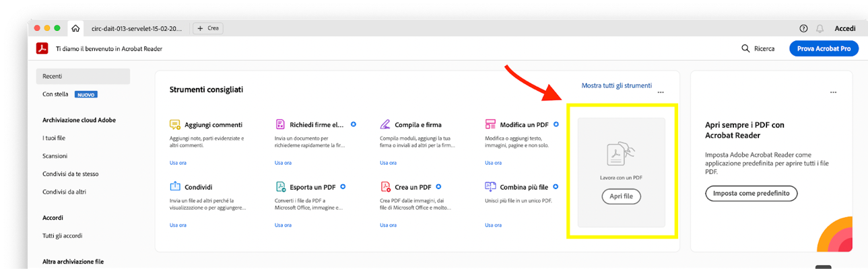The image size is (868, 269).
Task: Click the Condividi tool icon
Action: coord(175,186)
